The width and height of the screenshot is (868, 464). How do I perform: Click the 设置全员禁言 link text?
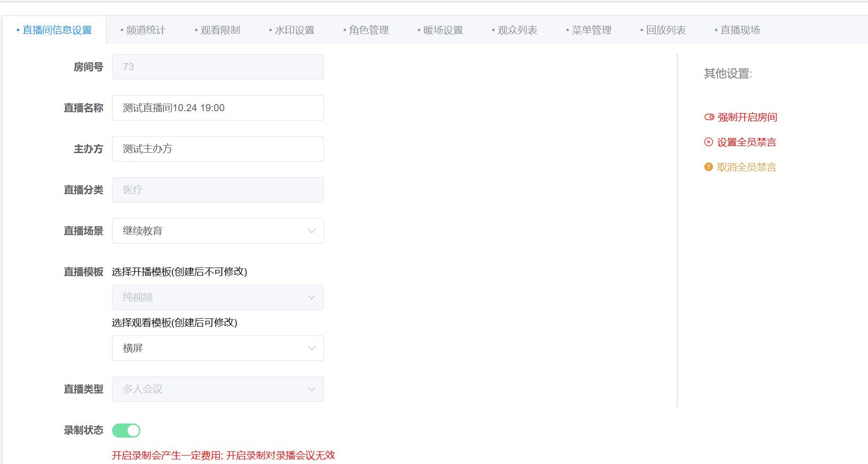[x=746, y=142]
